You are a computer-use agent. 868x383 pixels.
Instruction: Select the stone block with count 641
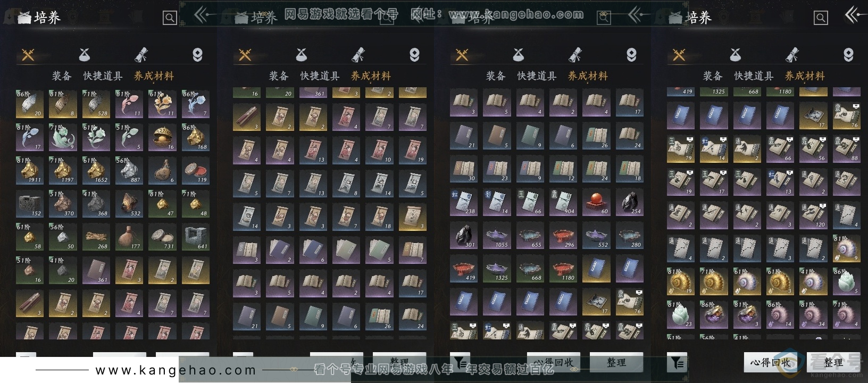pyautogui.click(x=196, y=237)
